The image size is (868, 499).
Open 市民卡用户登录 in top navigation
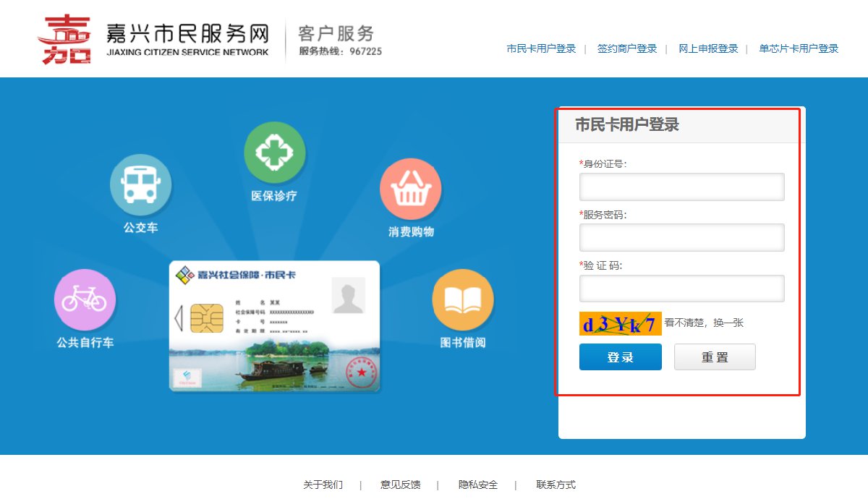pos(541,48)
